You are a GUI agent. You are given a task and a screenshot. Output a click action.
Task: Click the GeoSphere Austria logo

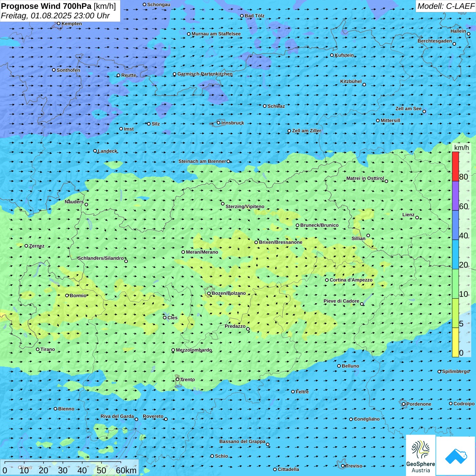click(x=421, y=456)
